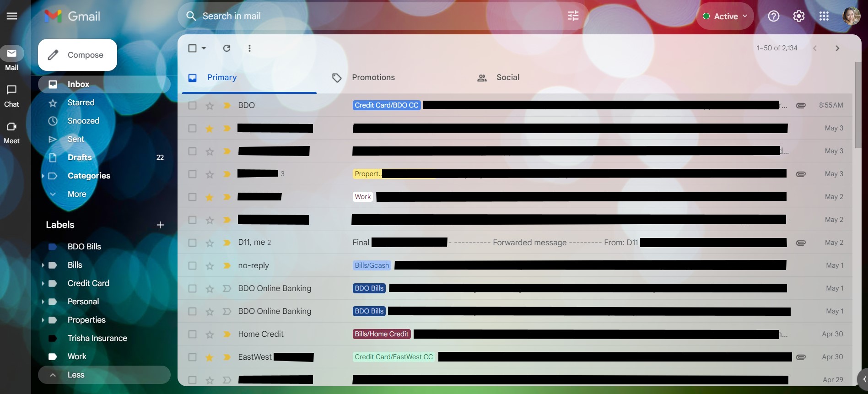This screenshot has width=868, height=394.
Task: Switch to the Primary tab
Action: [249, 78]
